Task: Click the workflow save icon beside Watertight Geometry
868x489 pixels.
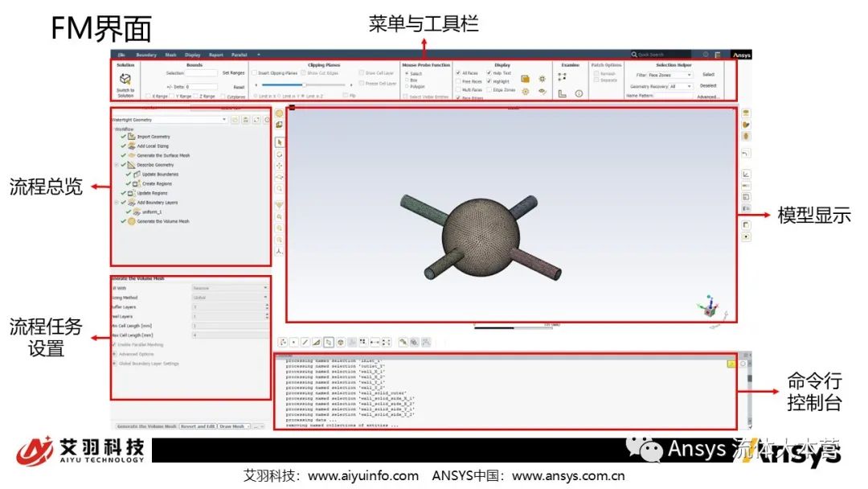Action: 246,120
